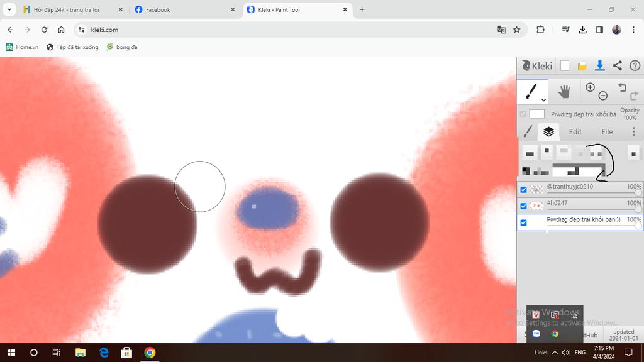Click the white layer preview swatch
Viewport: 644px width, 362px height.
[x=537, y=114]
